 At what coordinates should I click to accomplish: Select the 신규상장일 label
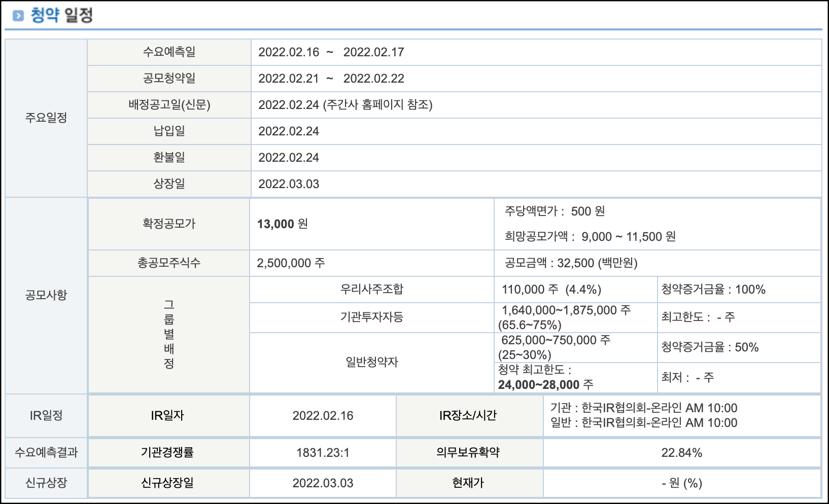click(x=167, y=483)
